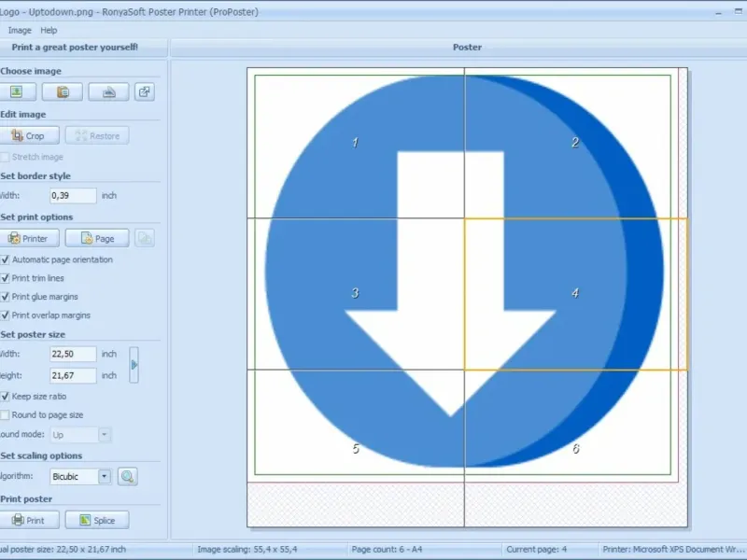Enable Round to page size checkbox
Viewport: 747px width, 560px height.
[5, 415]
